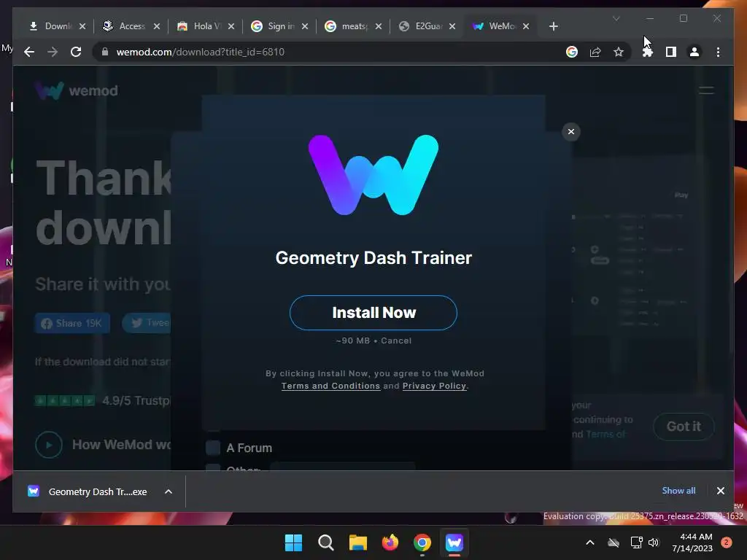
Task: Click the volume speaker tray icon
Action: pyautogui.click(x=654, y=542)
